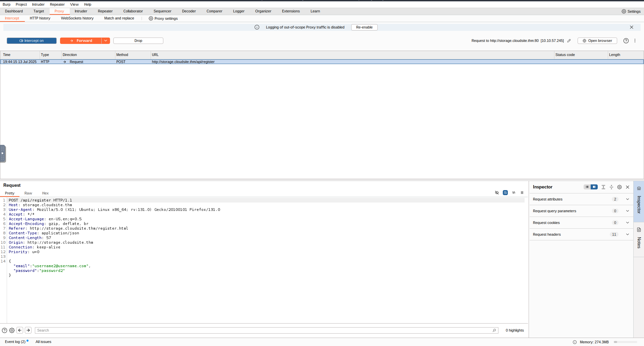This screenshot has width=644, height=346.
Task: Open the Project menu
Action: click(21, 4)
